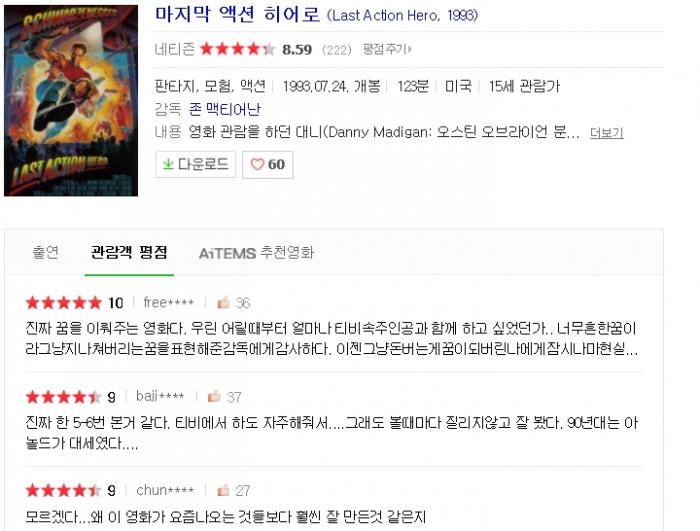Open the AiTEMS 추천영화 tab
This screenshot has width=700, height=531.
[256, 253]
